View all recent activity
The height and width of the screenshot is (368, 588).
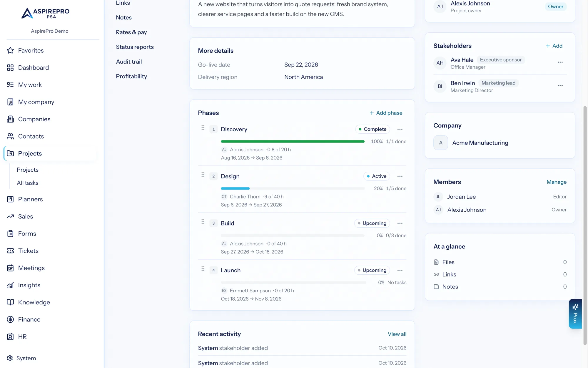coord(397,334)
